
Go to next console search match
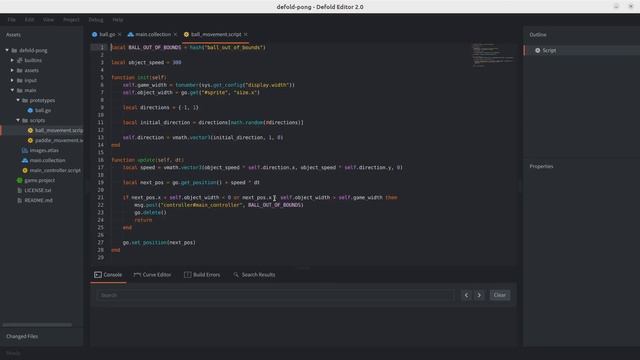coord(479,295)
